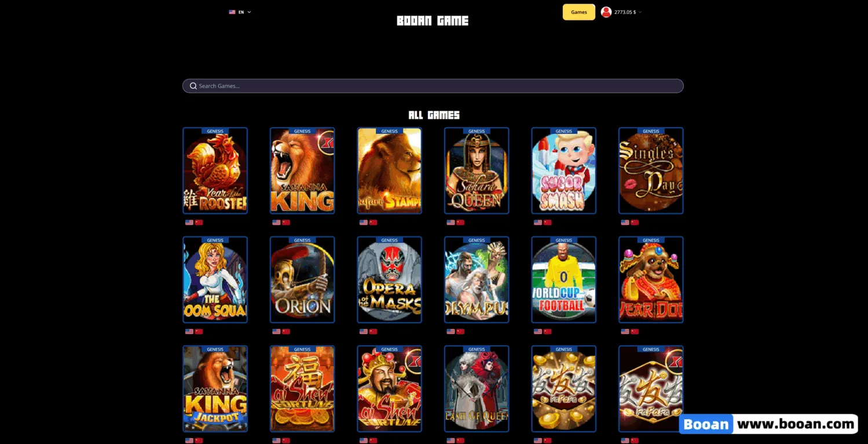Image resolution: width=868 pixels, height=444 pixels.
Task: Open the Opera of the Masks game
Action: point(389,279)
